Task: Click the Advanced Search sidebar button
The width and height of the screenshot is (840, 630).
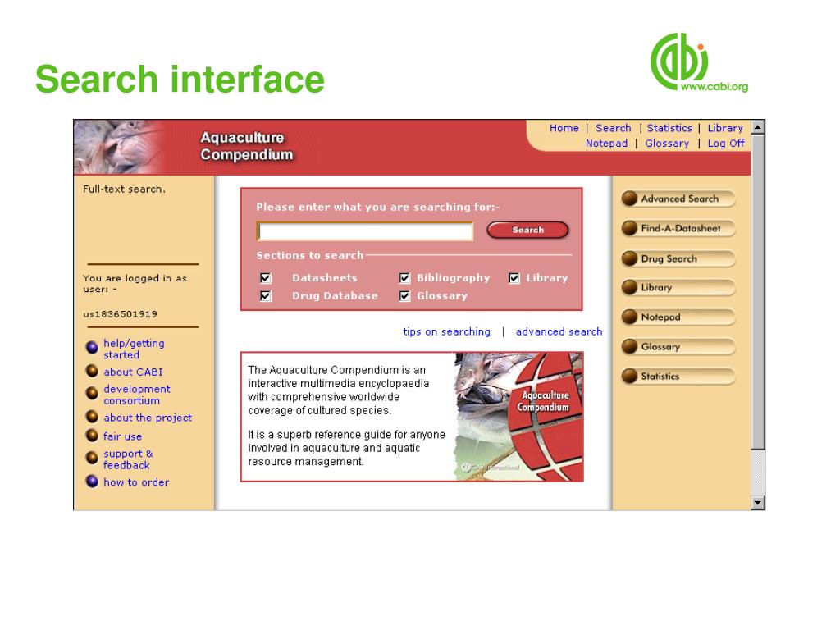Action: [x=678, y=199]
